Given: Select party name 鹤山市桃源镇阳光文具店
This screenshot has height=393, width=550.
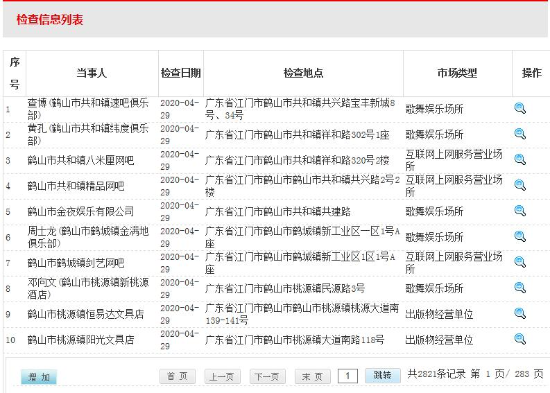Looking at the screenshot, I should click(x=81, y=340).
